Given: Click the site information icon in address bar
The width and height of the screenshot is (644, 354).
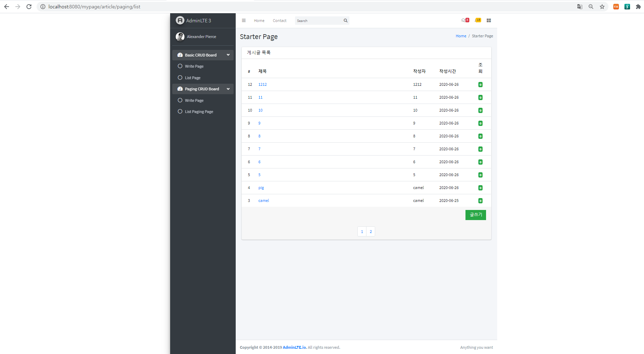Looking at the screenshot, I should coord(43,7).
